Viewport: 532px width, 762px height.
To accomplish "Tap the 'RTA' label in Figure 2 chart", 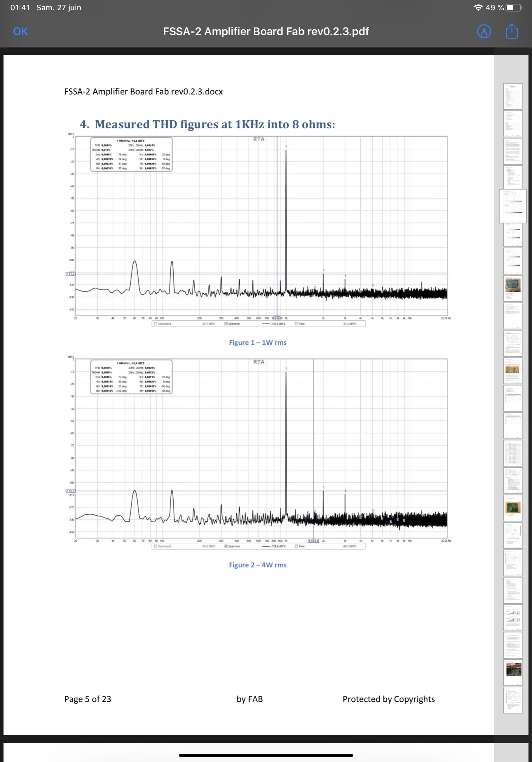I will click(x=259, y=362).
